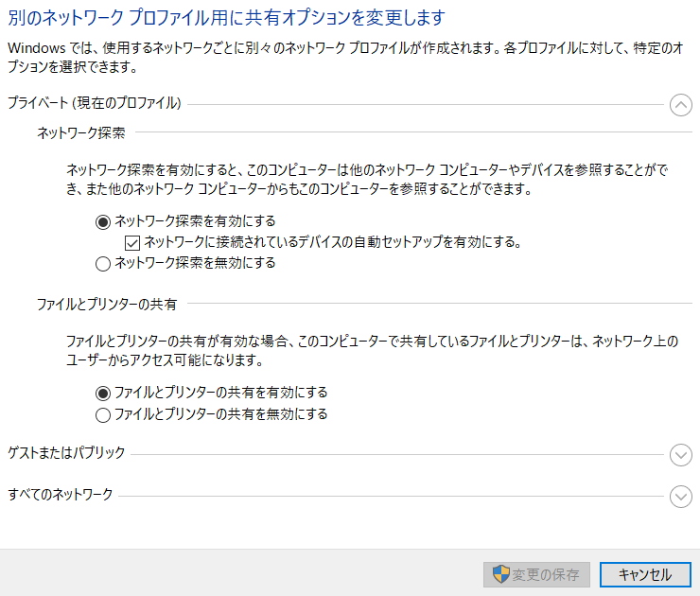Select ネットワーク探索を有効にする radio button
The height and width of the screenshot is (596, 700).
(103, 221)
